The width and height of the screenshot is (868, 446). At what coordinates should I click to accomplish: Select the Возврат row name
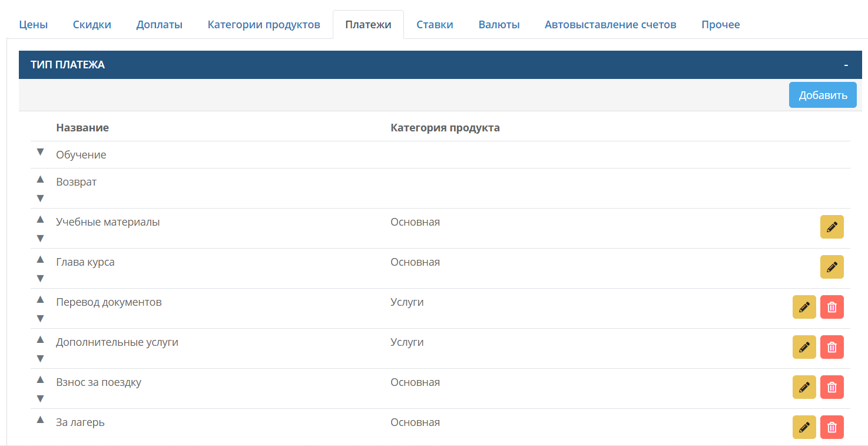[76, 182]
